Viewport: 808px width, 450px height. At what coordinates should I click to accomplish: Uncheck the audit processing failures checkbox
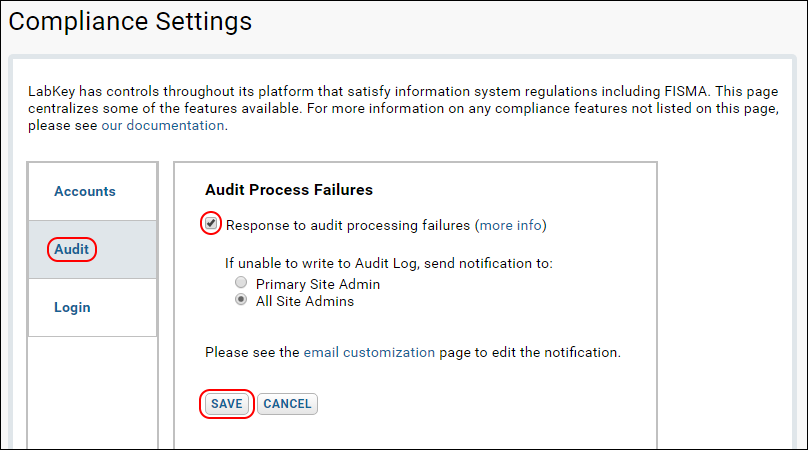point(211,223)
